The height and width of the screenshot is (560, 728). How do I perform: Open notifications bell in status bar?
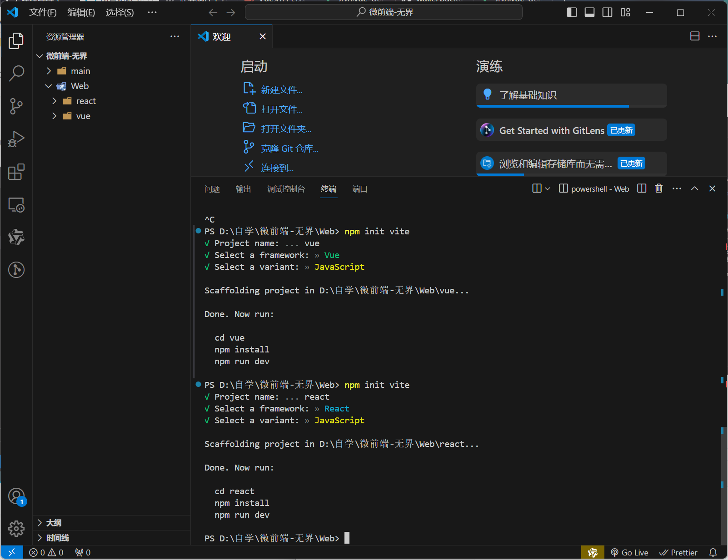click(x=713, y=552)
